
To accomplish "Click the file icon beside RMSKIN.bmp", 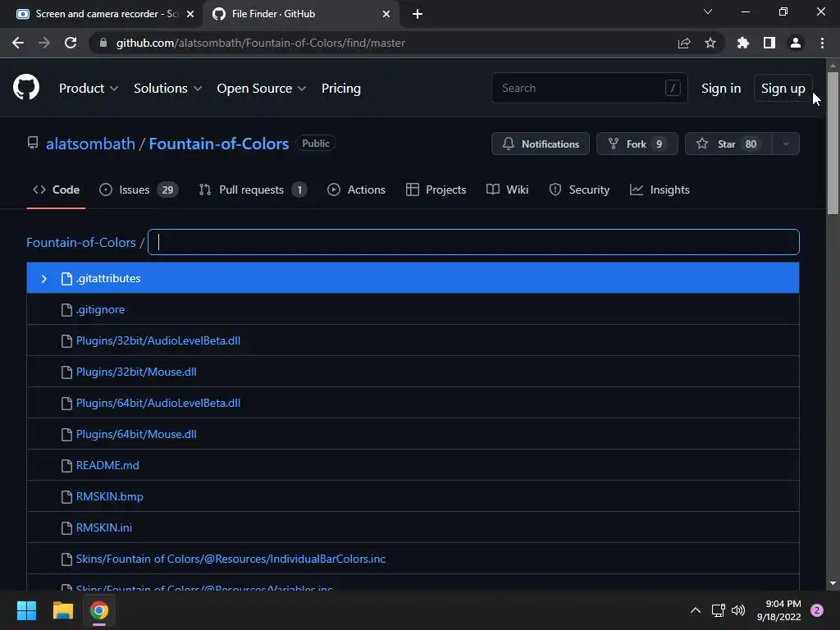I will [x=66, y=496].
